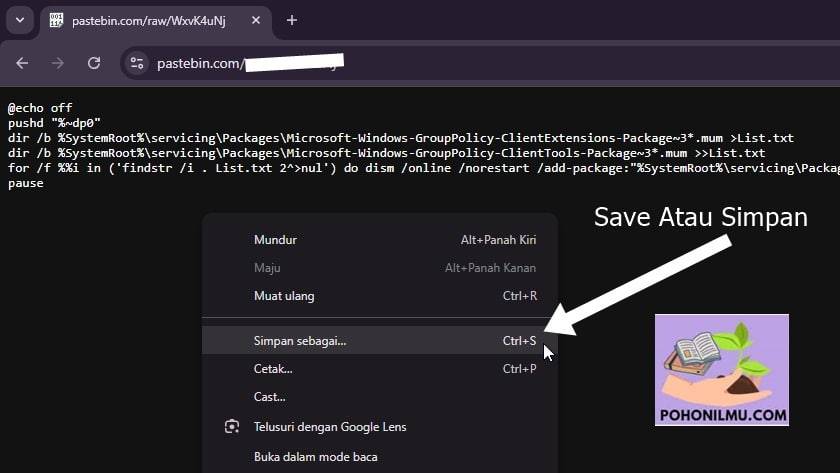The image size is (840, 473).
Task: View site information icon in address bar
Action: click(137, 63)
